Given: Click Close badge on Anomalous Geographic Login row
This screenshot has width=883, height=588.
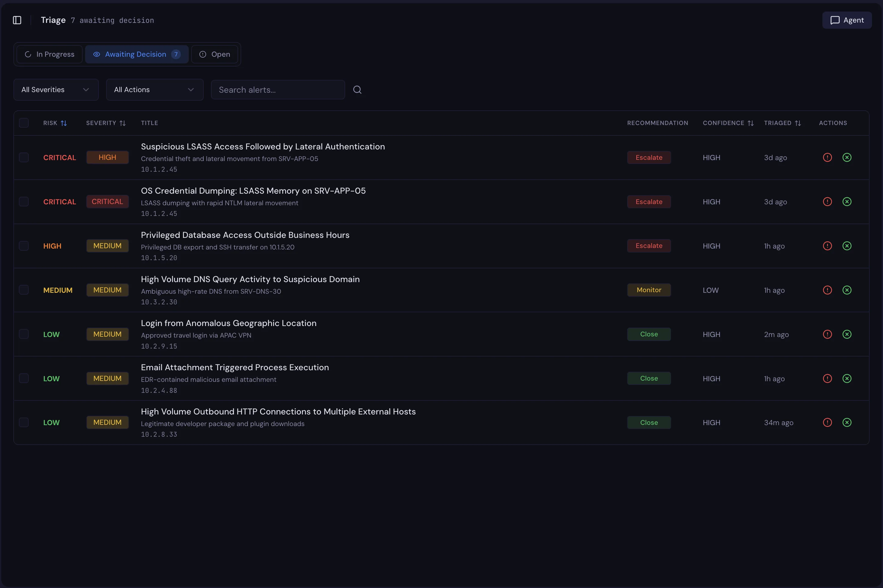Looking at the screenshot, I should pyautogui.click(x=649, y=334).
